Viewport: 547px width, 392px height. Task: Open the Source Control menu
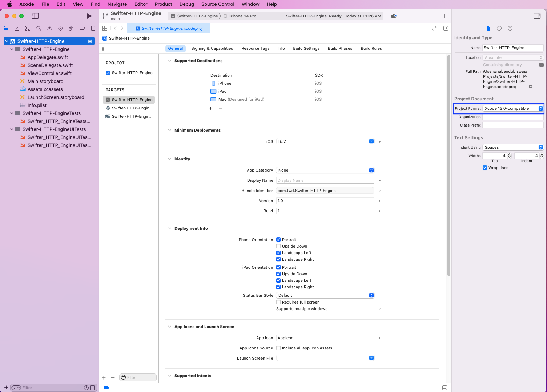pos(218,4)
